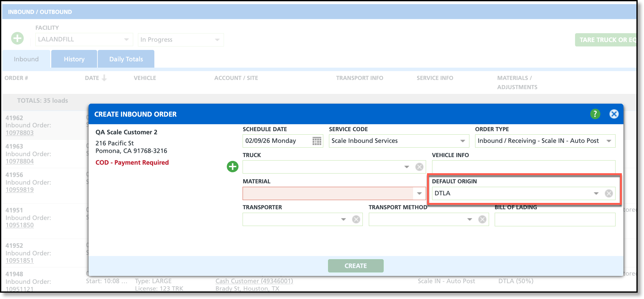Image resolution: width=644 pixels, height=299 pixels.
Task: Expand the Transport Method dropdown arrow
Action: coord(470,219)
